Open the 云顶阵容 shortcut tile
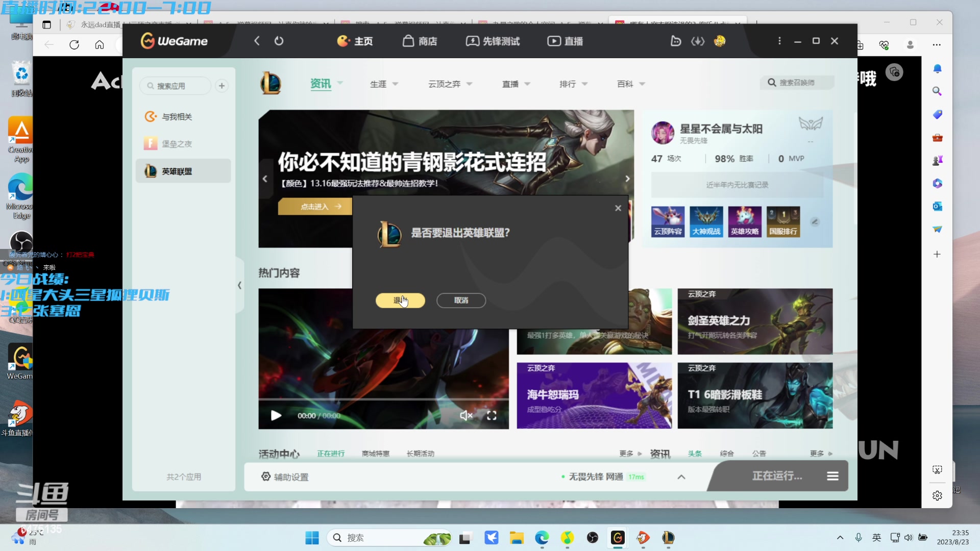Image resolution: width=980 pixels, height=551 pixels. pyautogui.click(x=668, y=222)
